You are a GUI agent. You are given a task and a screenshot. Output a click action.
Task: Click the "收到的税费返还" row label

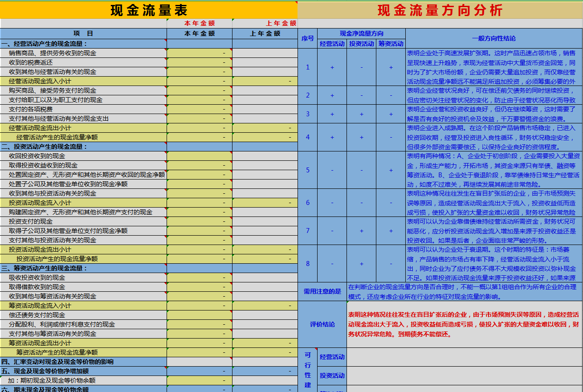point(31,62)
